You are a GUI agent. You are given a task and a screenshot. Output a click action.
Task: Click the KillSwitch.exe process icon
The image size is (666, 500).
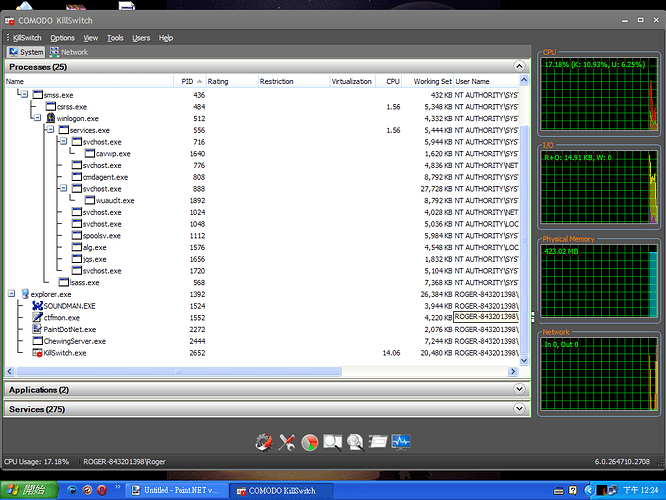pyautogui.click(x=37, y=353)
